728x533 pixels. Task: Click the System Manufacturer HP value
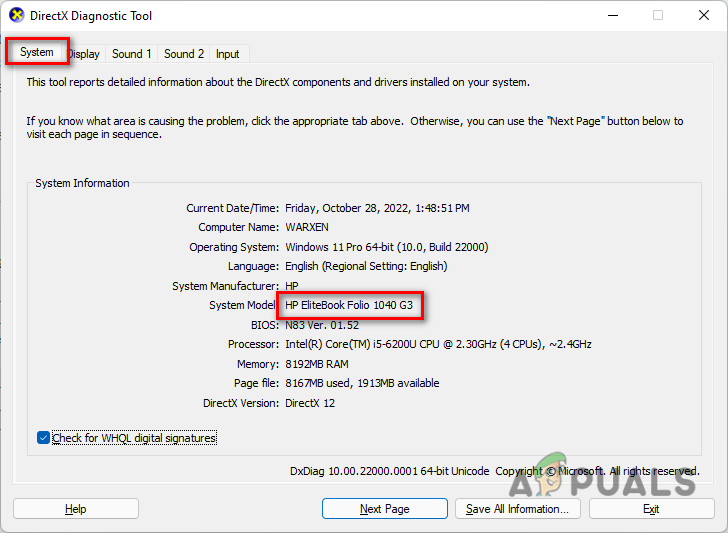pyautogui.click(x=292, y=286)
